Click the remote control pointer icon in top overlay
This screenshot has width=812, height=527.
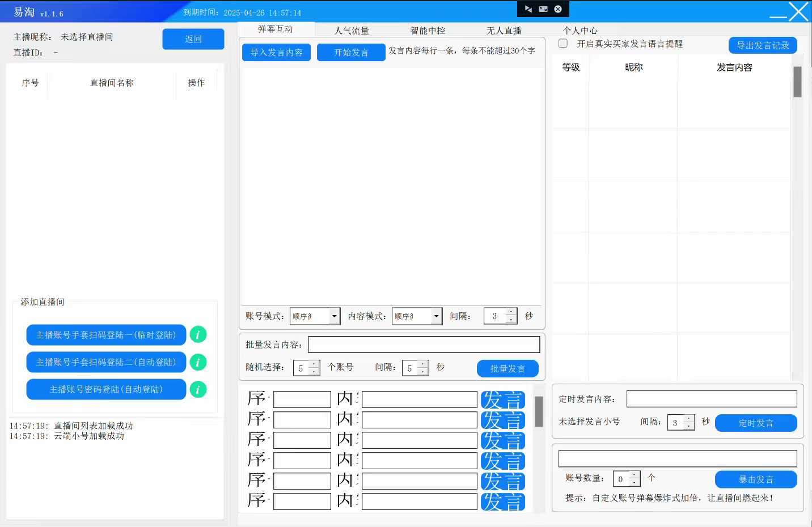[x=528, y=9]
